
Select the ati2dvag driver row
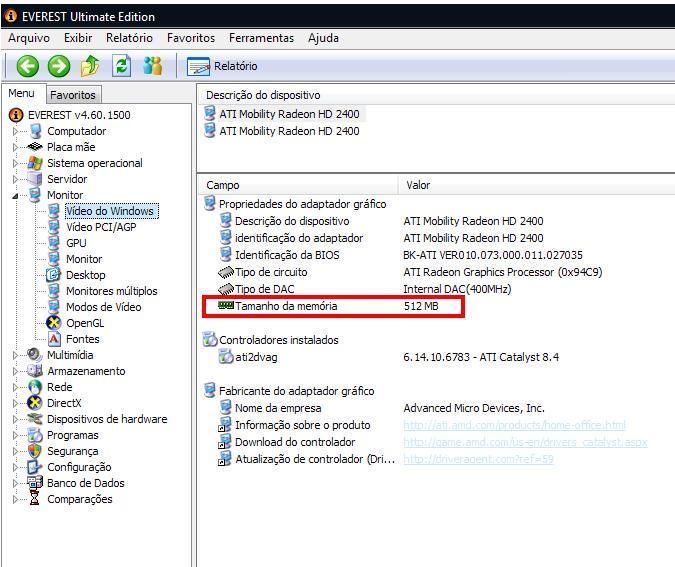388,357
